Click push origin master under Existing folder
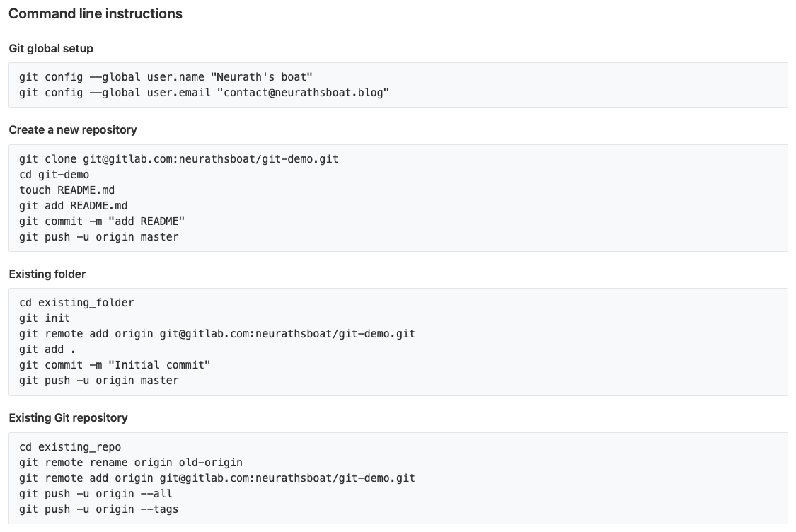This screenshot has height=532, width=796. (x=99, y=381)
